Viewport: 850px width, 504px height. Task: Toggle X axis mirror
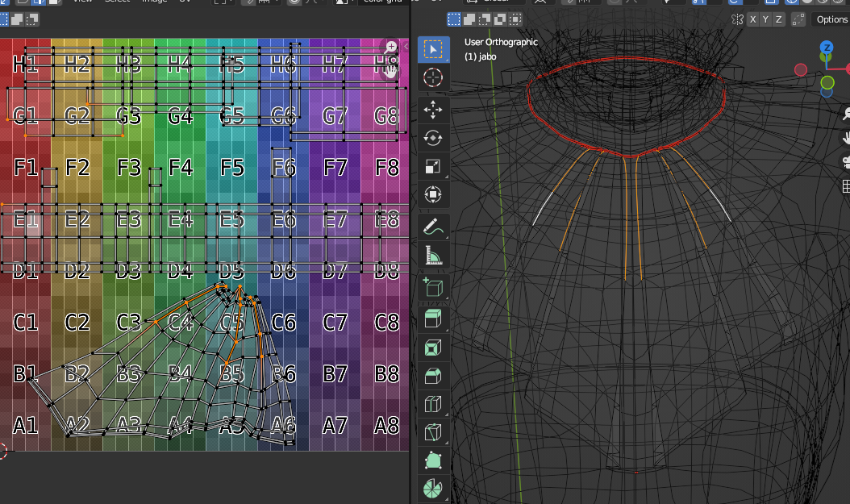tap(752, 19)
